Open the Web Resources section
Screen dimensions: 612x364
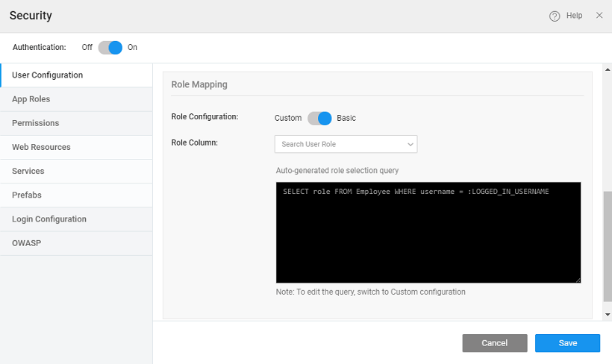tap(41, 147)
